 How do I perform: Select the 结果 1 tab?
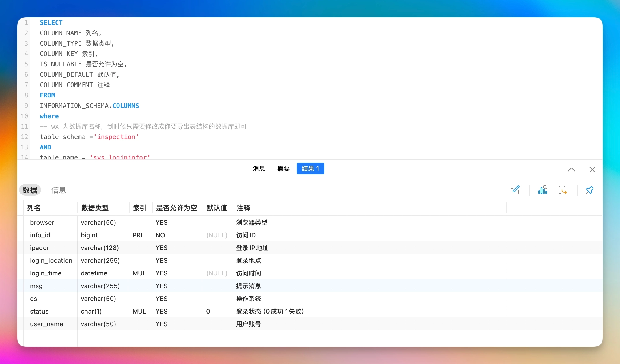[x=310, y=168]
